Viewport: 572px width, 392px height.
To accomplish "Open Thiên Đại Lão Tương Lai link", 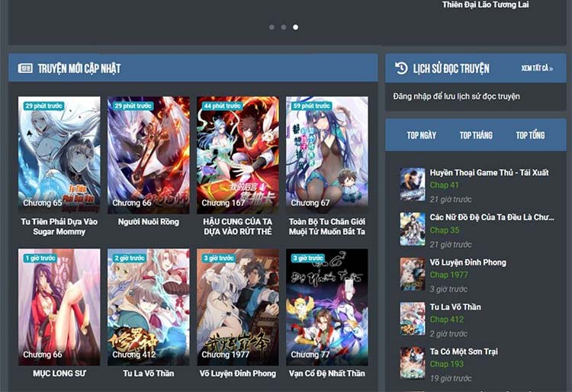I will point(485,5).
